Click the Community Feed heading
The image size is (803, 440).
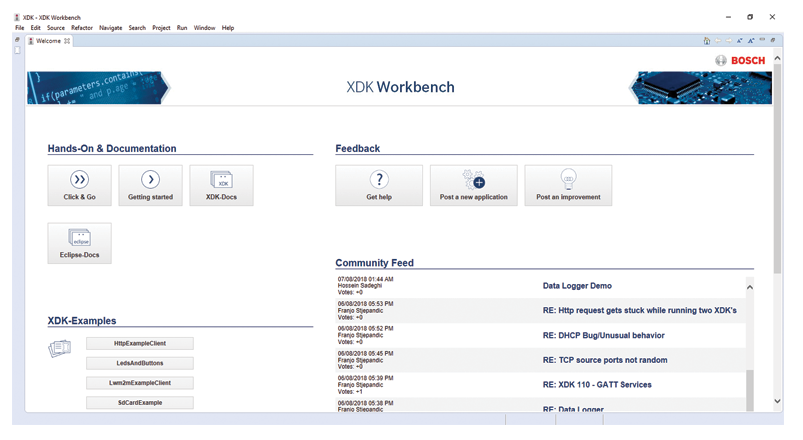pos(374,263)
